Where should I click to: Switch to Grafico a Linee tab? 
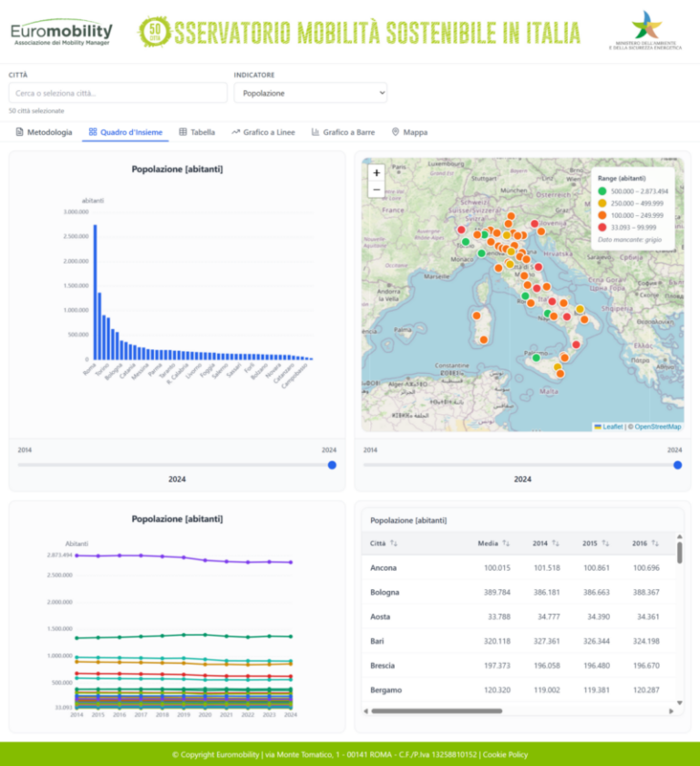(263, 132)
